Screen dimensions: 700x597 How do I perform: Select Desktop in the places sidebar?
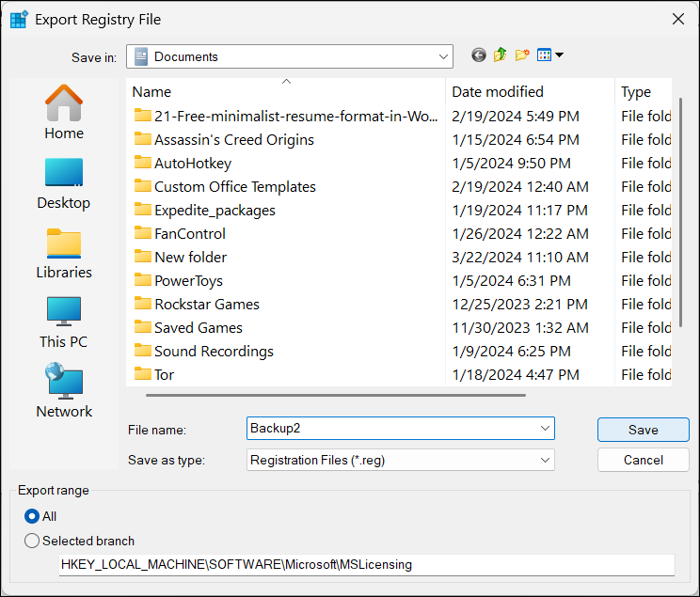pos(64,183)
